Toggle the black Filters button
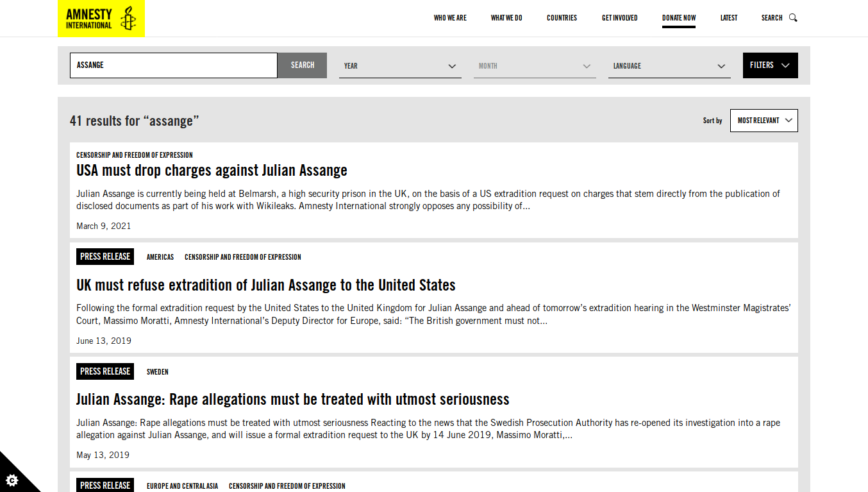868x492 pixels. coord(771,65)
